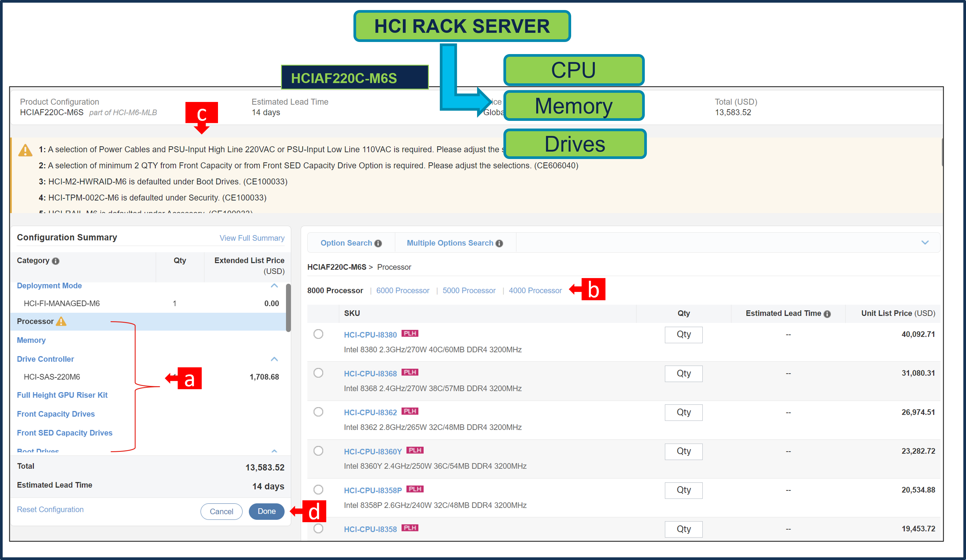This screenshot has width=966, height=560.
Task: Click the Qty field for HCI-CPU-I8360Y
Action: tap(684, 452)
